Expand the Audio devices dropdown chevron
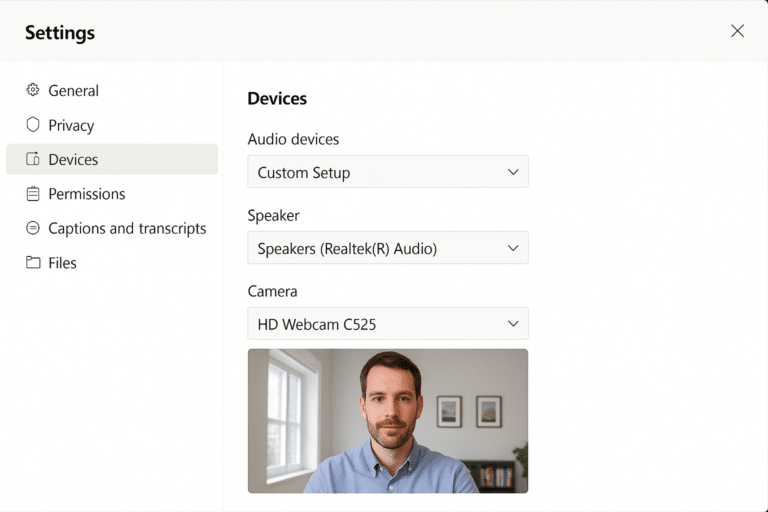 point(513,172)
